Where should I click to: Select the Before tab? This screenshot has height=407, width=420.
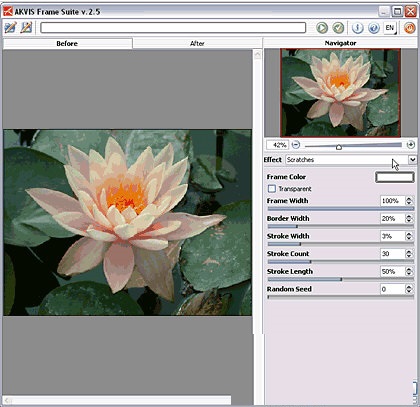pyautogui.click(x=67, y=43)
